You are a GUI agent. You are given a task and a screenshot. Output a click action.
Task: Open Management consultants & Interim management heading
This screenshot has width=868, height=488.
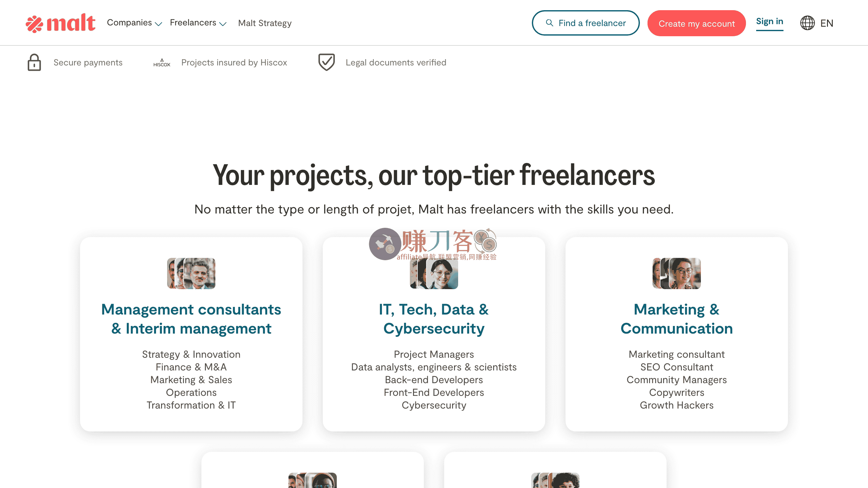tap(191, 319)
